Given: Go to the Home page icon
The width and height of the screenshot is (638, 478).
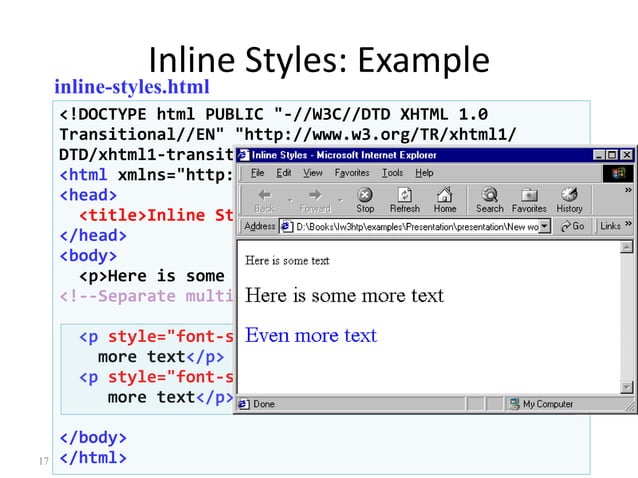Looking at the screenshot, I should click(x=445, y=198).
